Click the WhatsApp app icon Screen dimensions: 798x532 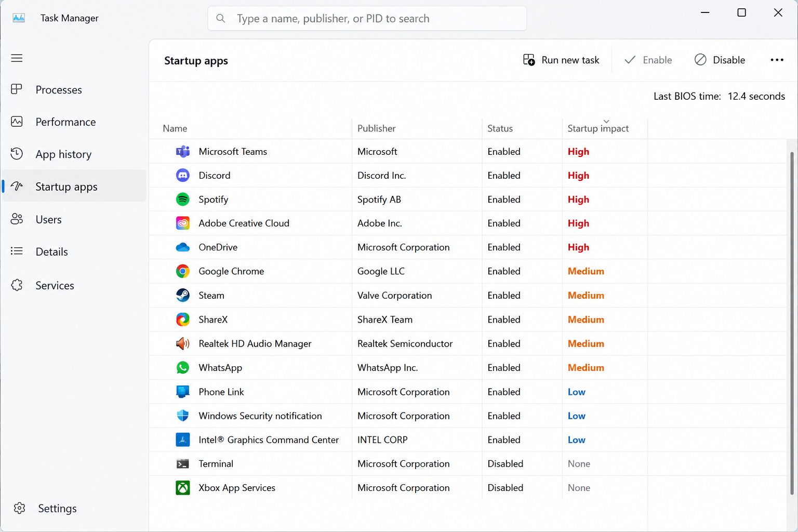click(x=183, y=367)
